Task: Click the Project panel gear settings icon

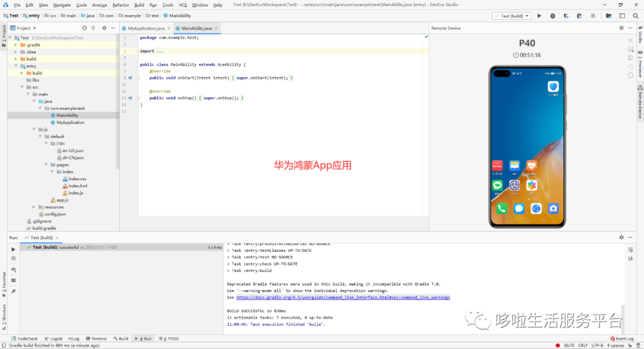Action: point(104,28)
